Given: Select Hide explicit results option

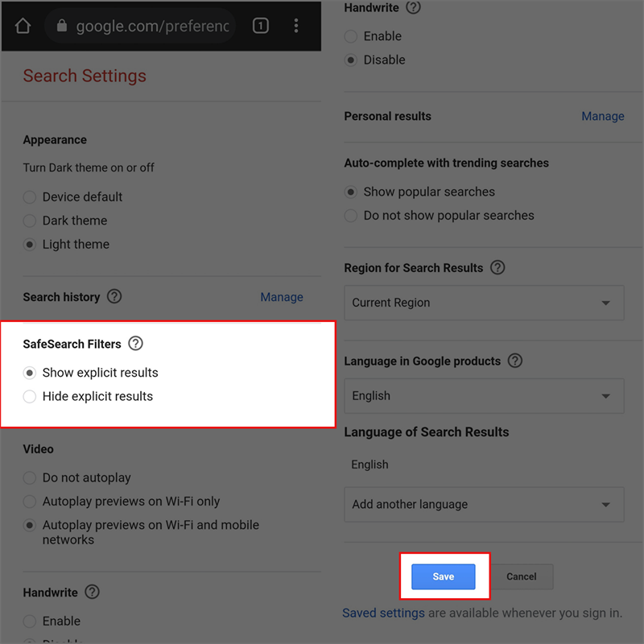Looking at the screenshot, I should coord(30,396).
